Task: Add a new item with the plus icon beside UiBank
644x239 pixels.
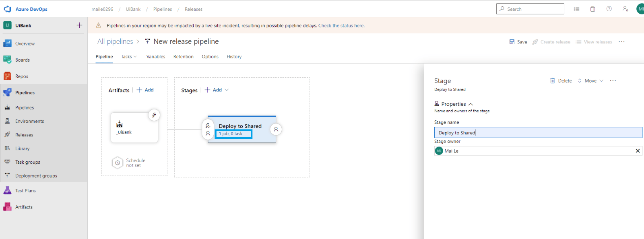Action: [x=79, y=25]
